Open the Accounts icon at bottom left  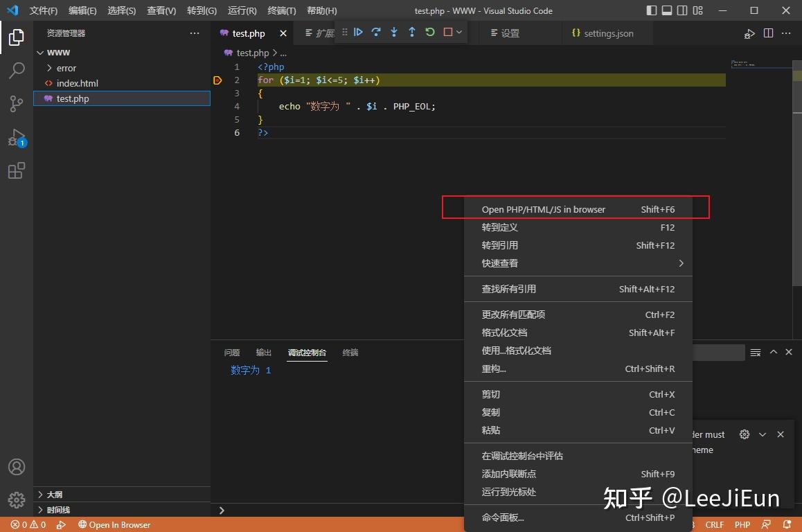(x=17, y=467)
